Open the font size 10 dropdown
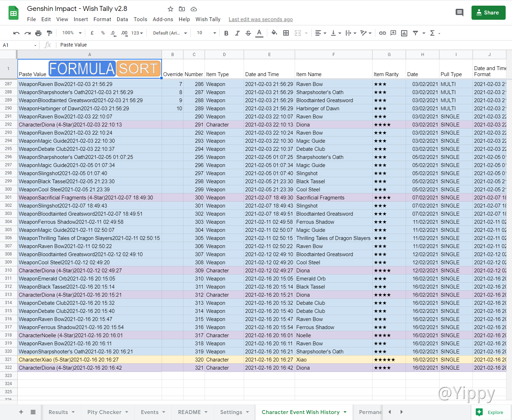 point(206,33)
